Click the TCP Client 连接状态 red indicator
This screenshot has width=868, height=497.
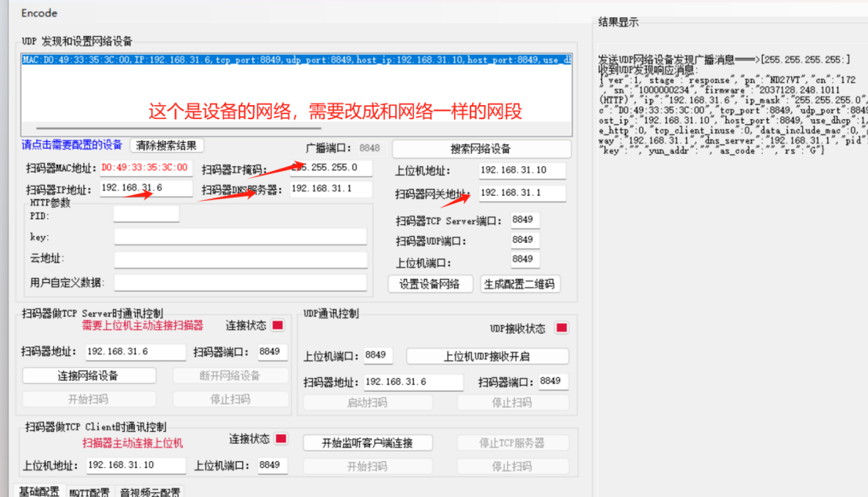(281, 439)
